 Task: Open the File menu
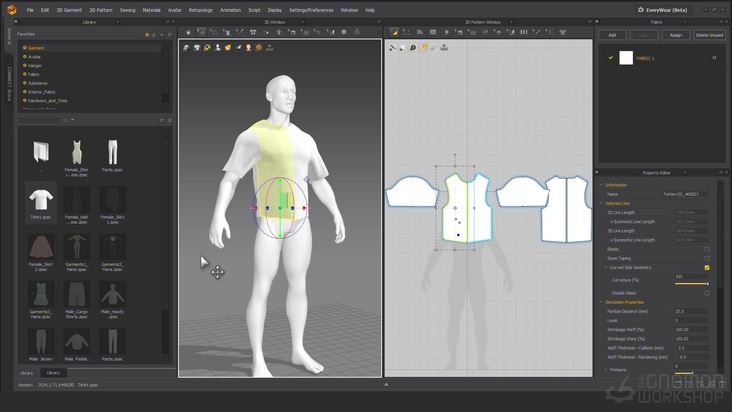(x=30, y=10)
